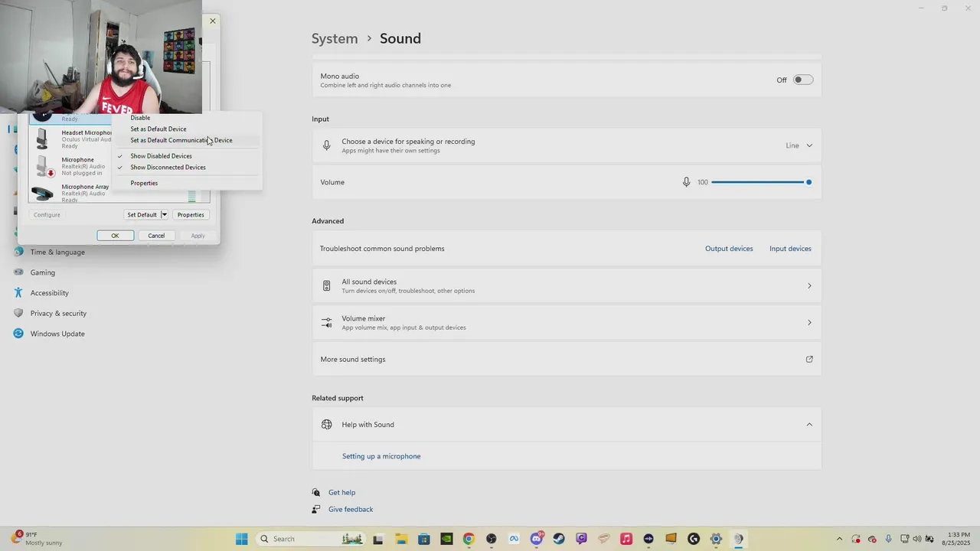Choose Set as Default Device
The height and width of the screenshot is (551, 980).
coord(158,129)
